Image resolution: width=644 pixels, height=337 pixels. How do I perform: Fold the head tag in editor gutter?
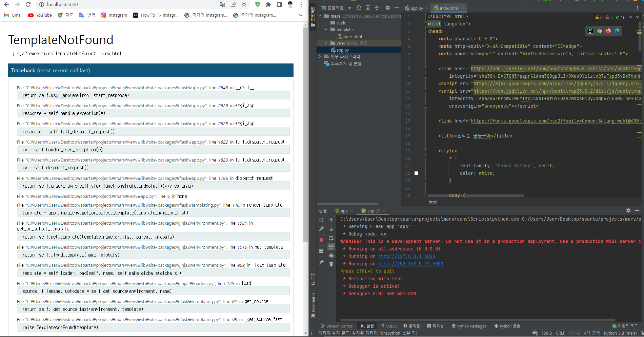point(425,31)
